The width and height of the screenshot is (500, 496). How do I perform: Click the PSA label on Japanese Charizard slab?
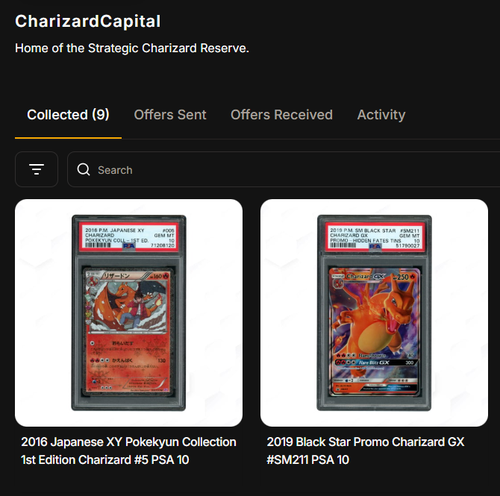pos(129,237)
